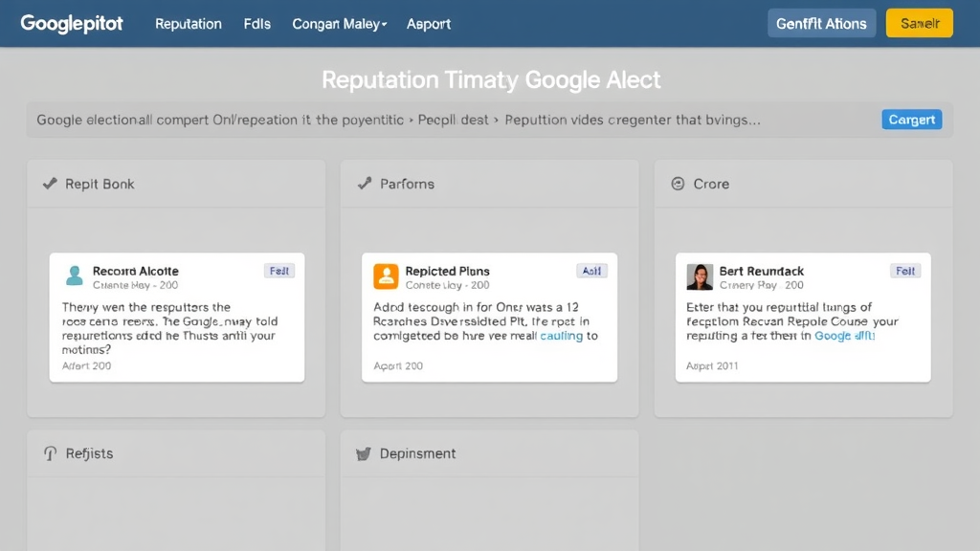Viewport: 980px width, 551px height.
Task: Click the wrench icon beside Parforns
Action: (365, 184)
